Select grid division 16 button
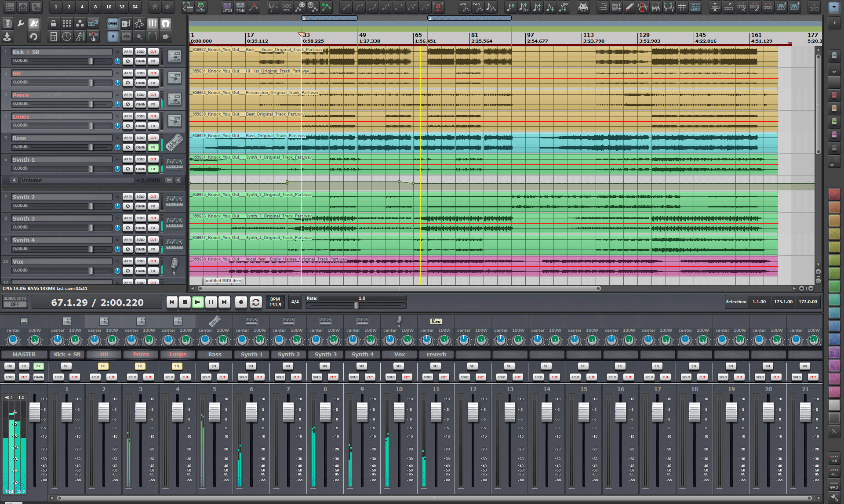Image resolution: width=844 pixels, height=504 pixels. pos(109,7)
